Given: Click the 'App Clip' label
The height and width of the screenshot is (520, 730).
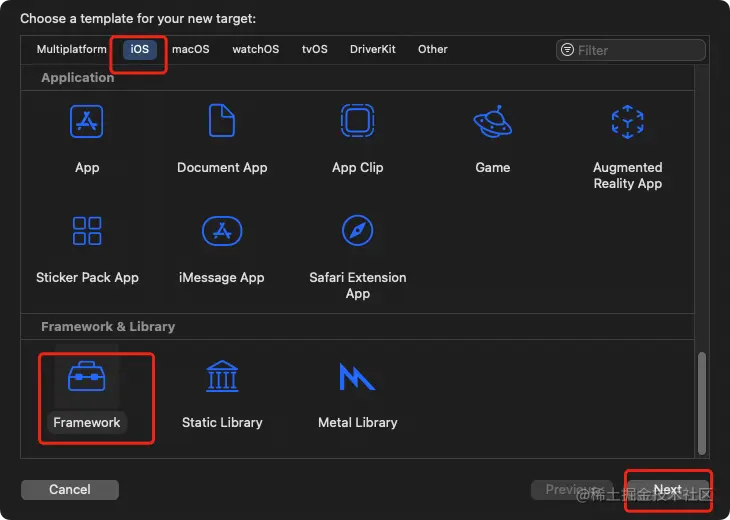Looking at the screenshot, I should coord(358,168).
